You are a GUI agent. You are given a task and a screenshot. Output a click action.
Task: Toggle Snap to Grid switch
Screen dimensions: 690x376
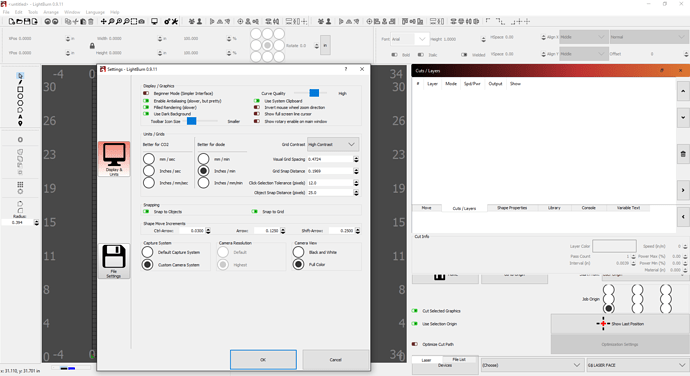[254, 211]
